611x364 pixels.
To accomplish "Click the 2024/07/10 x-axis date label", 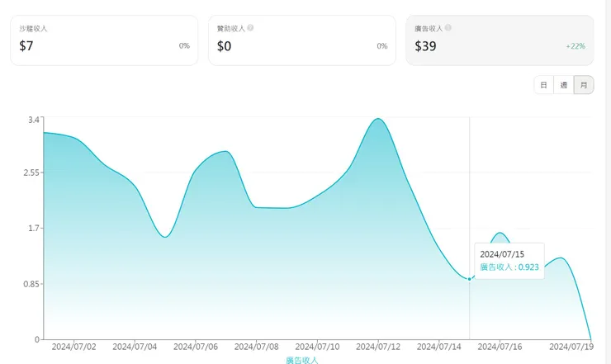I will pos(318,347).
